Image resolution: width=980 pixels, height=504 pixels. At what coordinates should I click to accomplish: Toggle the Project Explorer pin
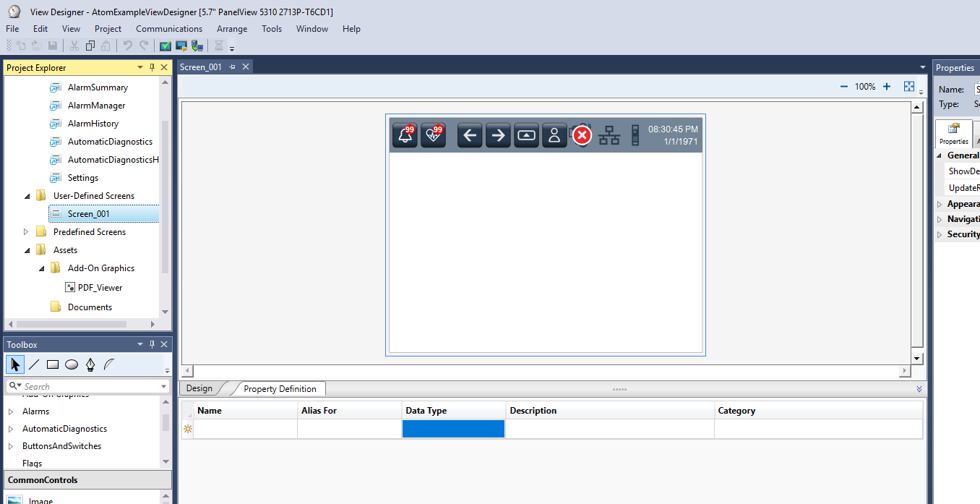point(151,67)
